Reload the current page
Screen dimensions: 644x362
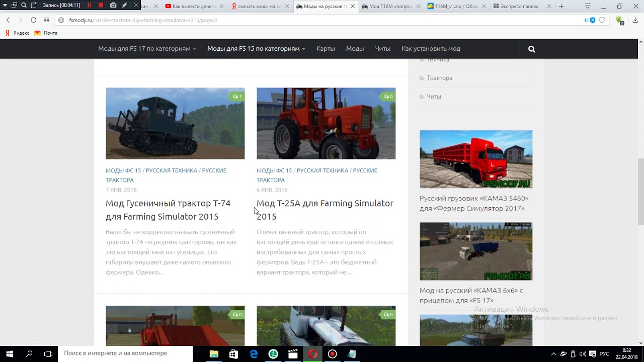[33, 20]
